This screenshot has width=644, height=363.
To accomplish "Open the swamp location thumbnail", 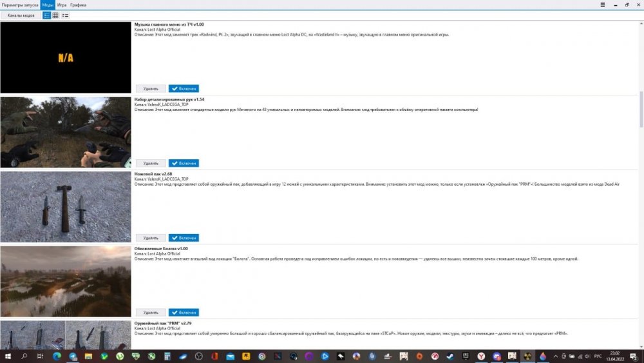I will (x=66, y=282).
